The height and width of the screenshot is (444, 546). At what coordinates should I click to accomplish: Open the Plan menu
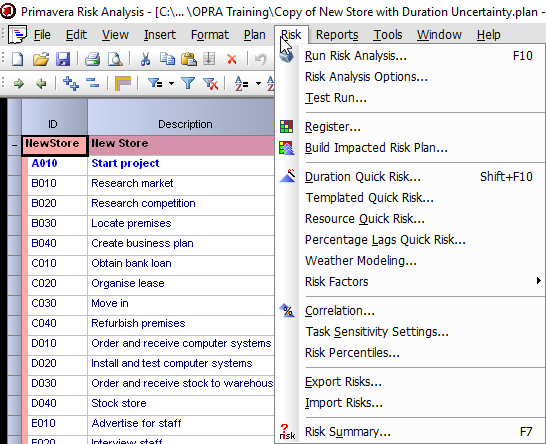[255, 35]
